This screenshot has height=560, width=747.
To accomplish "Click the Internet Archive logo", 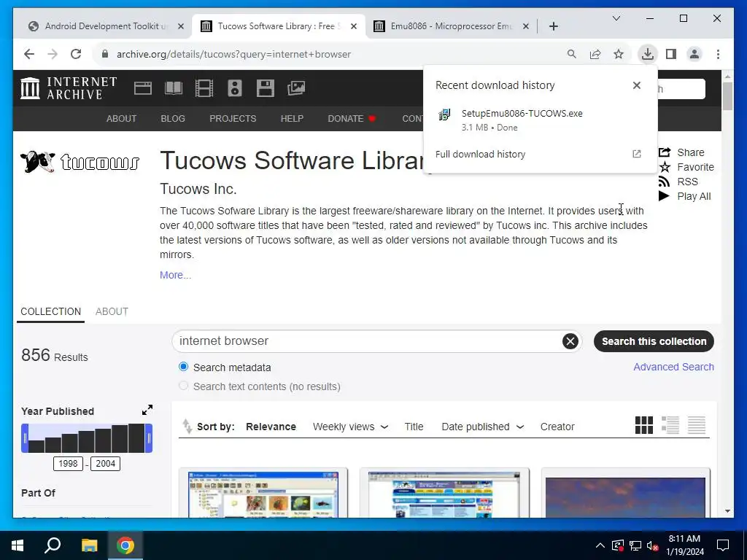I will click(x=69, y=88).
